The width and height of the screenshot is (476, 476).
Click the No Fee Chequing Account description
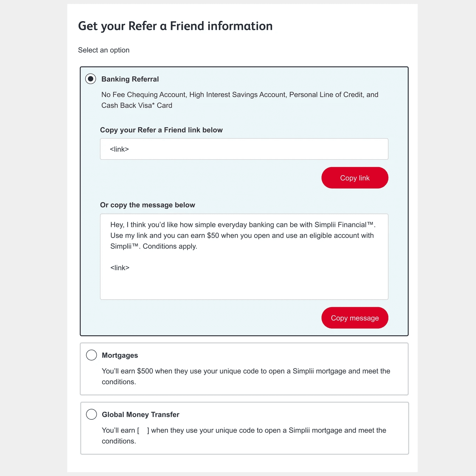(x=240, y=100)
